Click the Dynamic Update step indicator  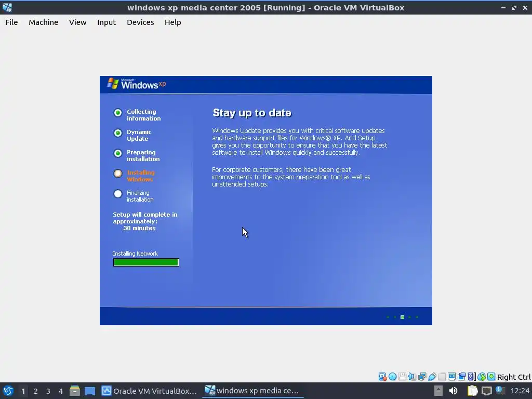[x=118, y=133]
